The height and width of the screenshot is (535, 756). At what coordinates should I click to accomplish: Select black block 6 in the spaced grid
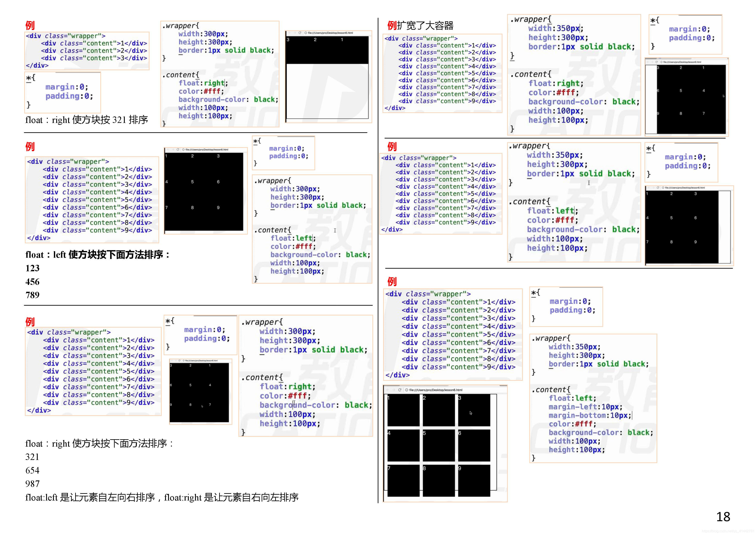click(474, 445)
